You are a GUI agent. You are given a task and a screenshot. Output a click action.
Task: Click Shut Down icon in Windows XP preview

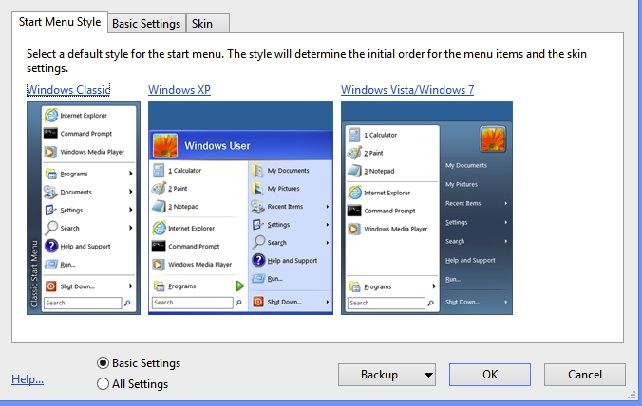coord(258,302)
